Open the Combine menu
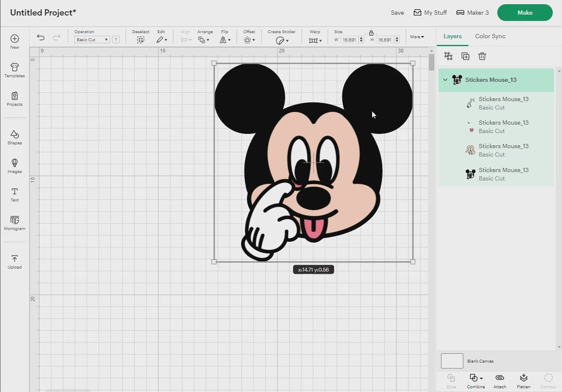This screenshot has height=392, width=562. (476, 381)
